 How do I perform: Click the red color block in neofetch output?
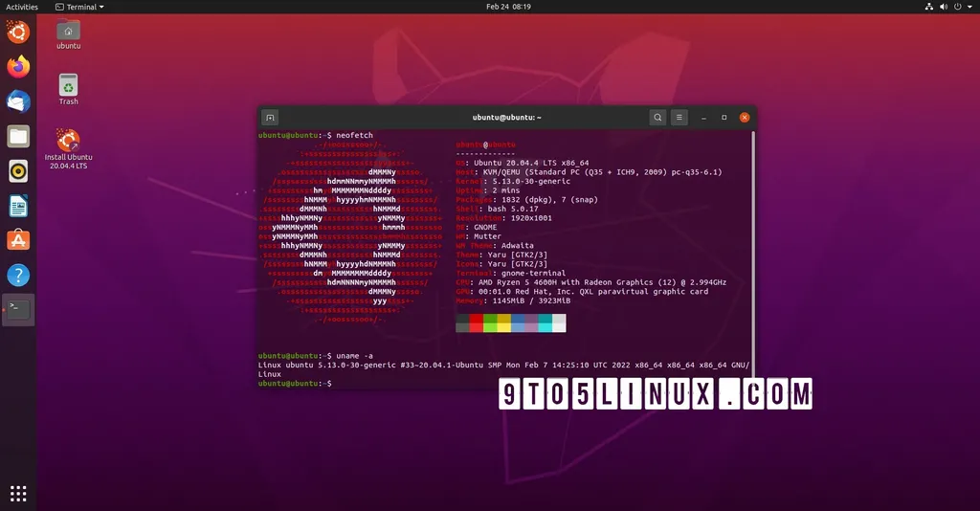[x=477, y=317]
